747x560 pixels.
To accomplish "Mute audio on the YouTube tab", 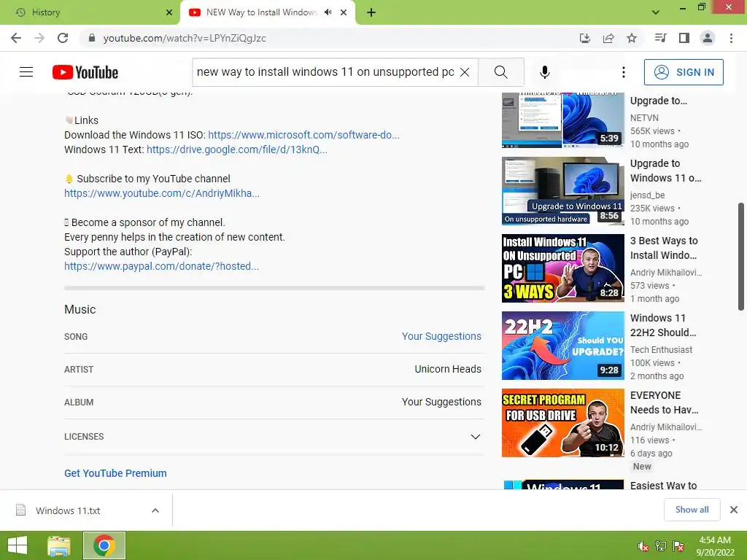I will (x=328, y=12).
